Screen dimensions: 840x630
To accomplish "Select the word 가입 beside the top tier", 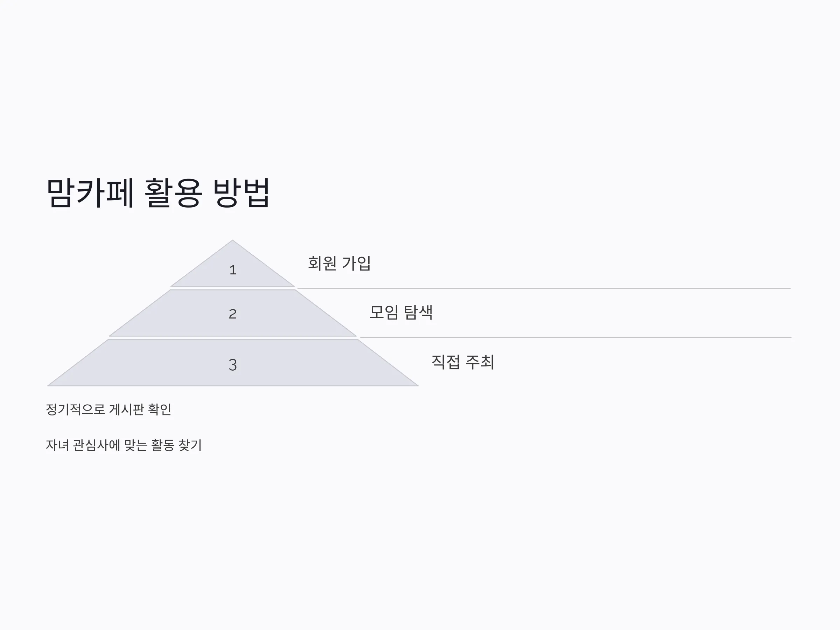I will tap(356, 263).
